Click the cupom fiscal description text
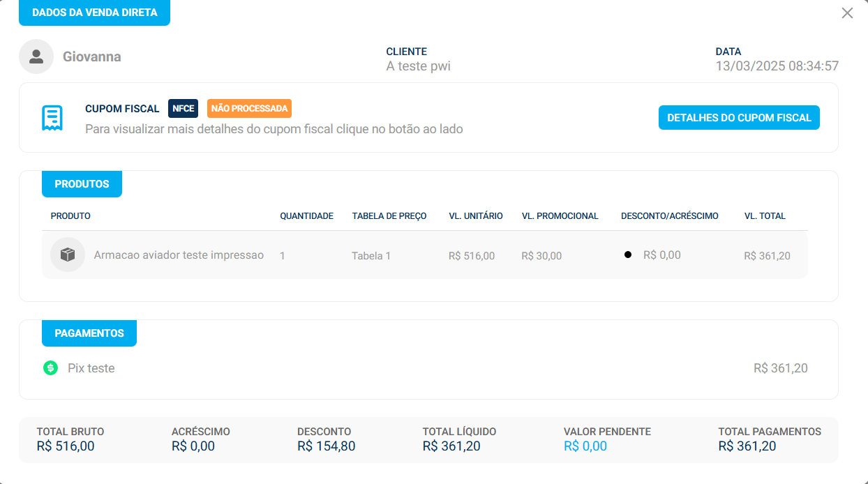Image resolution: width=868 pixels, height=484 pixels. point(274,129)
